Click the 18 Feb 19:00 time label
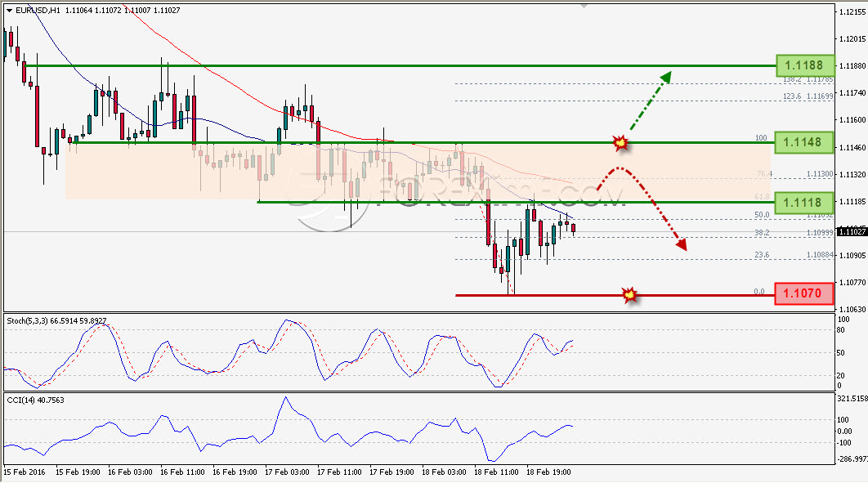 tap(548, 472)
